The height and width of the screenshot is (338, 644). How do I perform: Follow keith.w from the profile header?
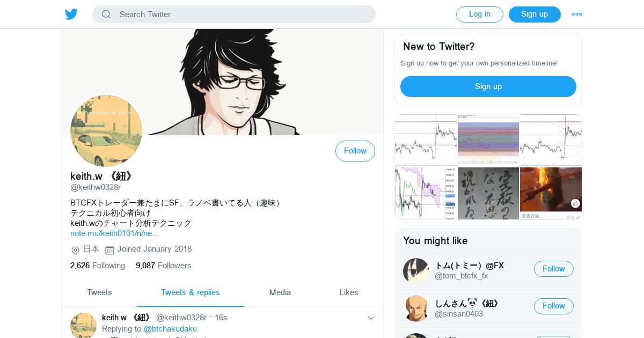pos(355,151)
